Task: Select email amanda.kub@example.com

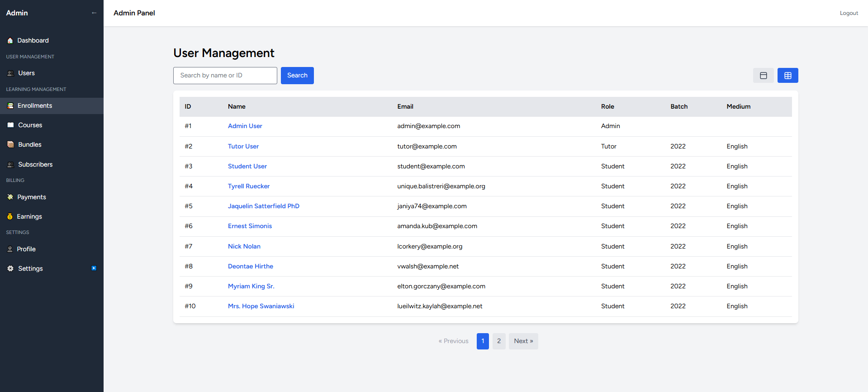Action: (437, 226)
